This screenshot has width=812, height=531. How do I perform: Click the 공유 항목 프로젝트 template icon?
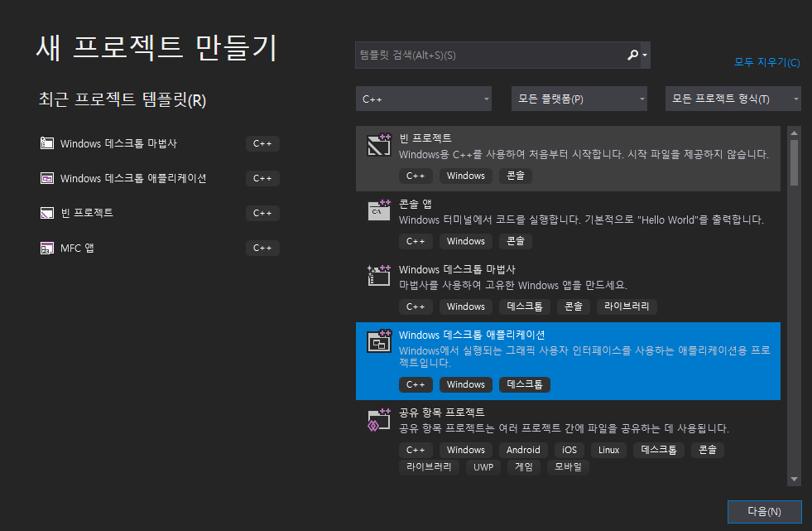tap(378, 420)
